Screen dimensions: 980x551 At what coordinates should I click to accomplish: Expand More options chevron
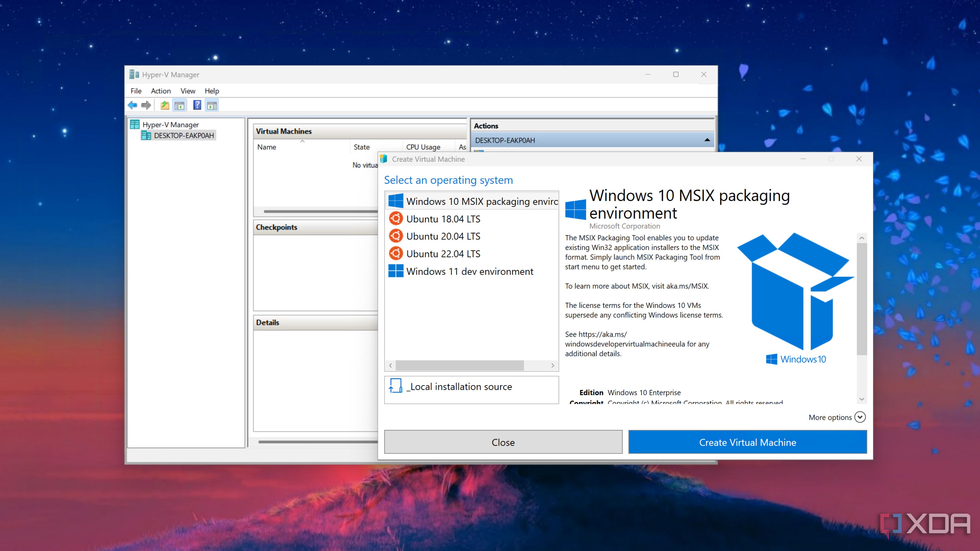point(859,417)
